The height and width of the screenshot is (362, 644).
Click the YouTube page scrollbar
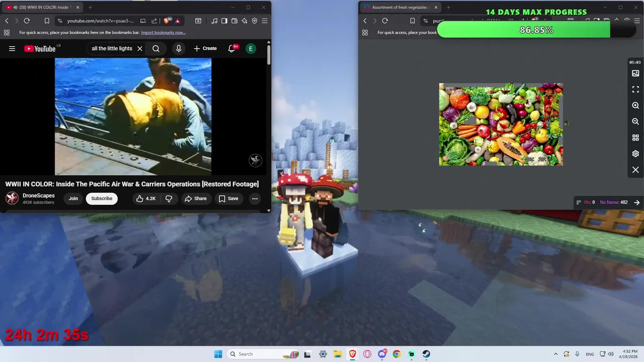tap(269, 54)
